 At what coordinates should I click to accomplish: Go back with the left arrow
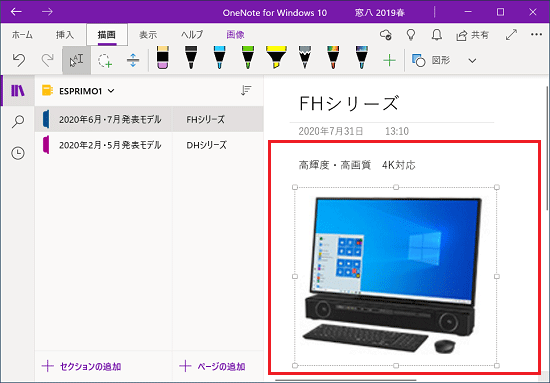click(16, 12)
